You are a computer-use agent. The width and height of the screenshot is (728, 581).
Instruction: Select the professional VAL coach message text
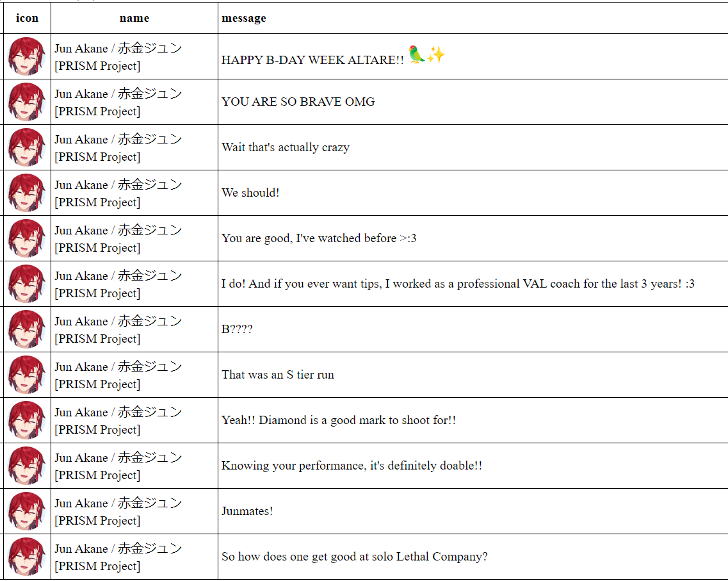[458, 284]
